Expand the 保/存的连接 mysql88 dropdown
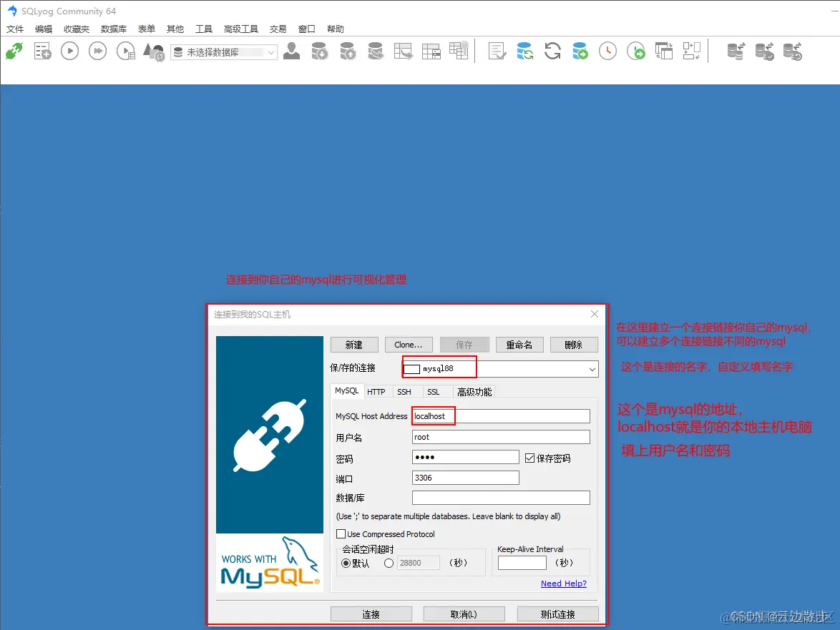The width and height of the screenshot is (840, 630). tap(592, 369)
